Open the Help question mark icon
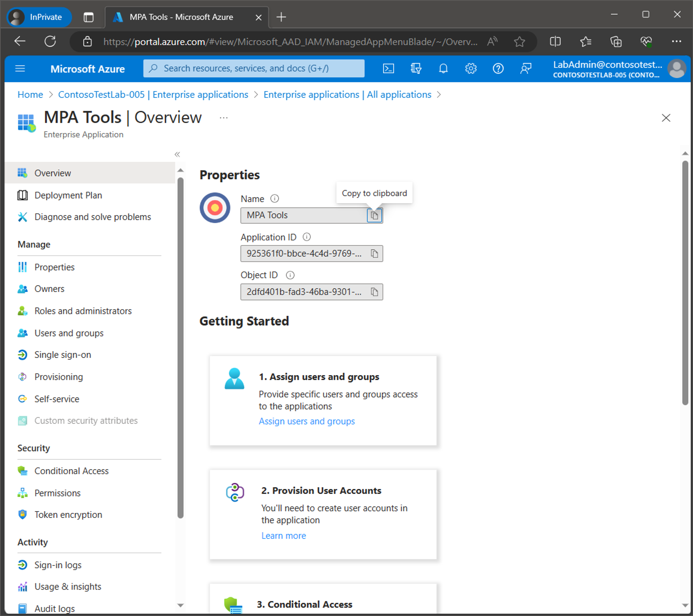The height and width of the screenshot is (616, 693). [x=498, y=69]
